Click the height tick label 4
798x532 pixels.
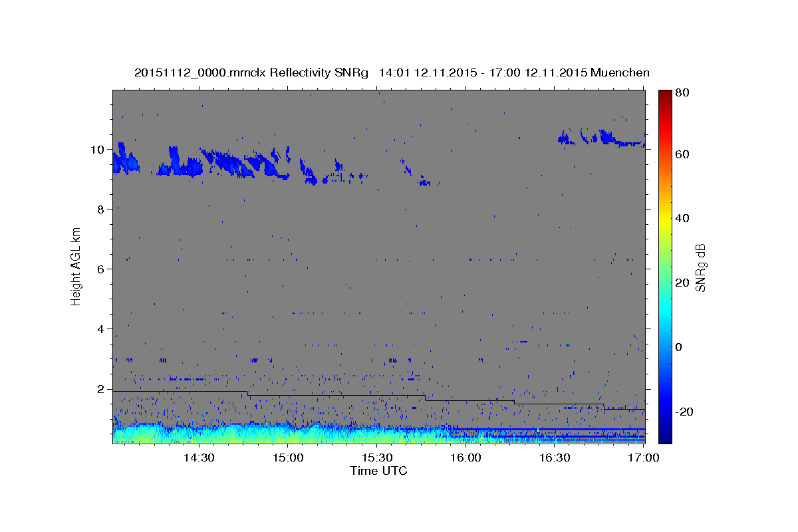coord(100,329)
